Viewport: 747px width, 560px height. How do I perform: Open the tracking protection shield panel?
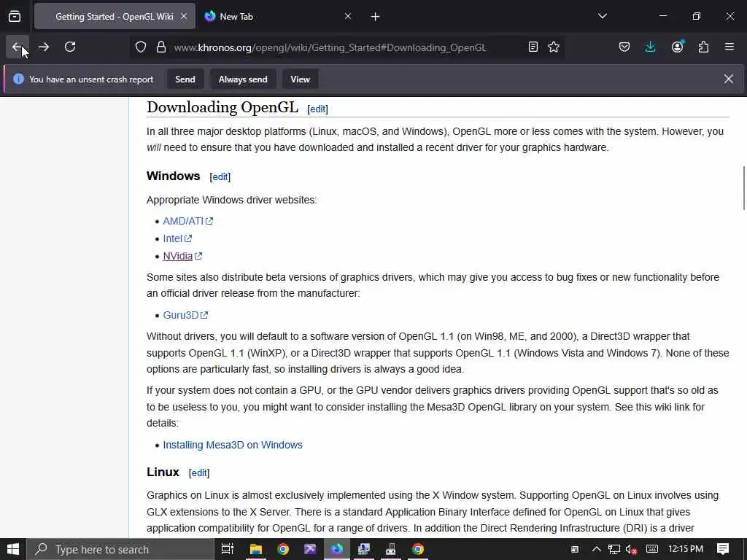pos(141,47)
